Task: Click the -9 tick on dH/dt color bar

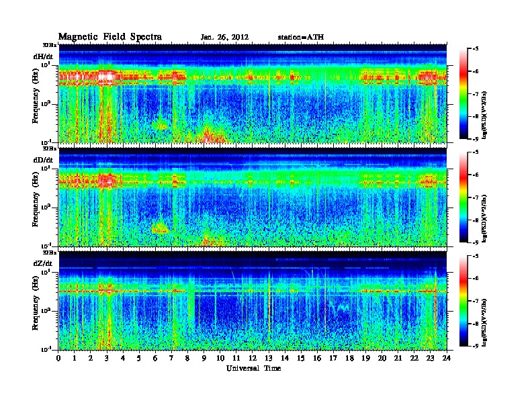Action: coord(476,139)
